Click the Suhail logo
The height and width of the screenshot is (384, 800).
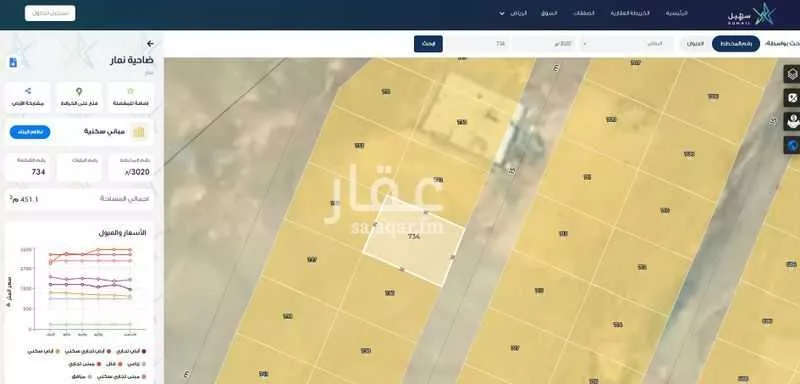(x=752, y=14)
